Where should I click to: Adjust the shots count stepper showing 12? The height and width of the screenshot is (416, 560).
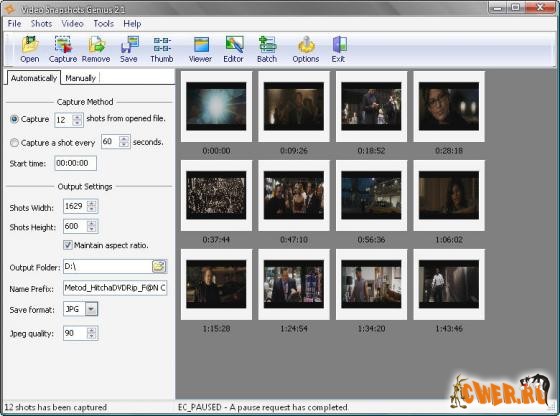point(77,120)
